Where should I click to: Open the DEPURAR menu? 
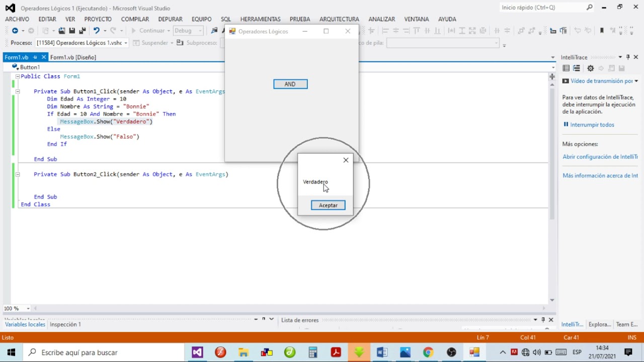click(170, 19)
